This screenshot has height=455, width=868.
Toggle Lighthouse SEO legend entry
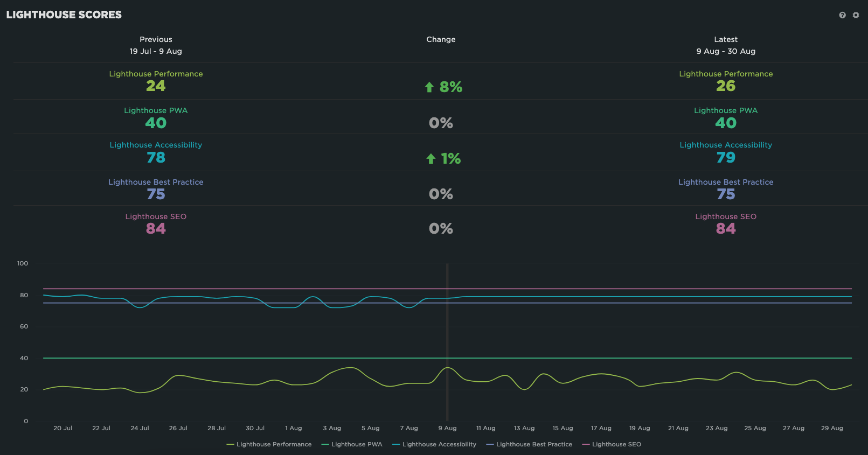612,444
